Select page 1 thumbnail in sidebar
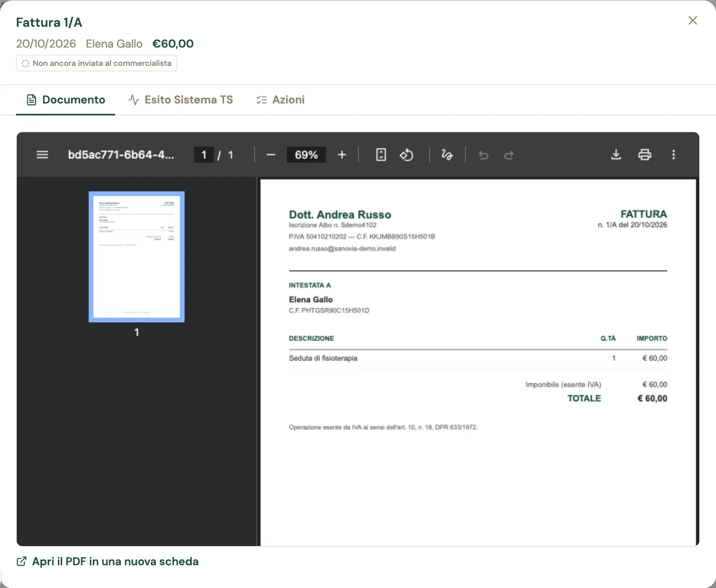 pyautogui.click(x=137, y=257)
